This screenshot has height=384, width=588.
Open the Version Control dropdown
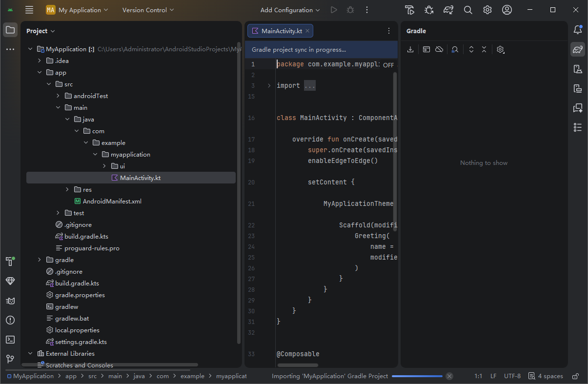[148, 10]
